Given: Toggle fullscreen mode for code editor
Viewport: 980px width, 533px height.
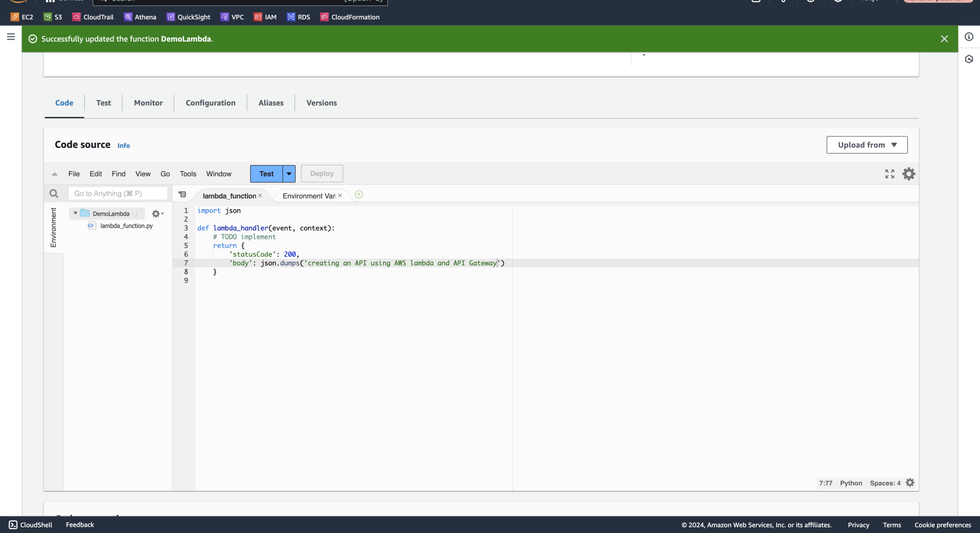Looking at the screenshot, I should tap(890, 174).
